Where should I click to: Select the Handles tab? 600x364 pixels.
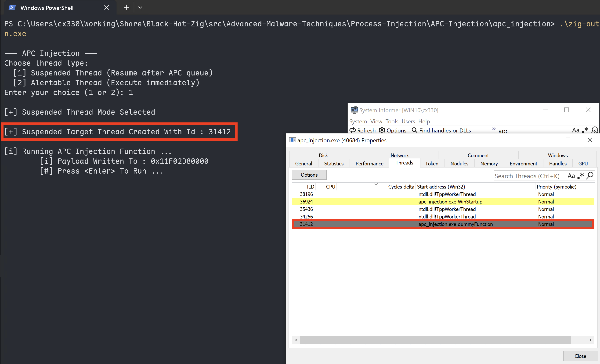click(558, 164)
